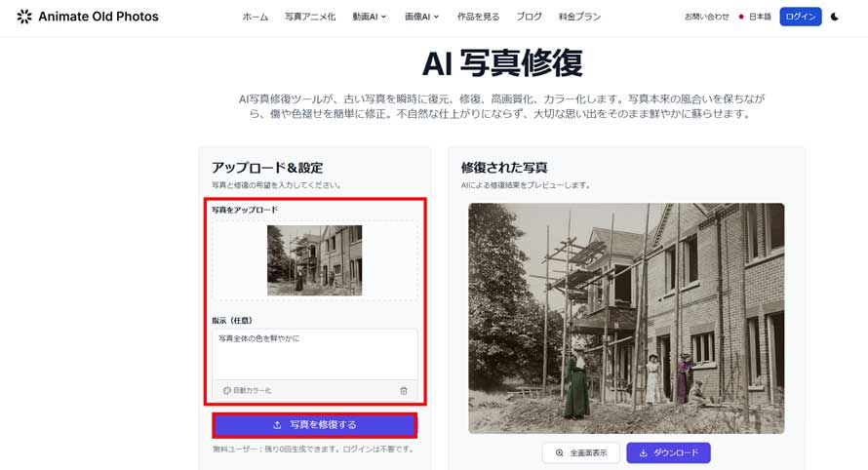Image resolution: width=868 pixels, height=470 pixels.
Task: Click the お問い合わせ contact link
Action: (x=707, y=17)
